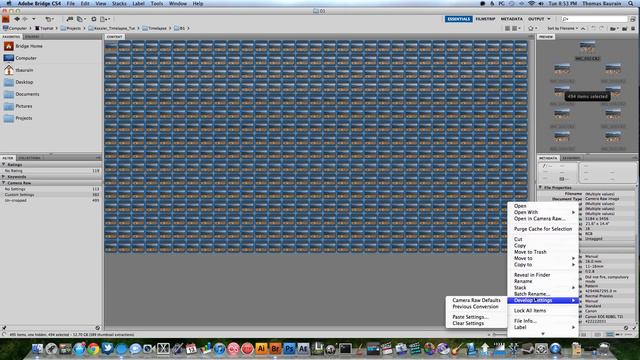The width and height of the screenshot is (640, 360).
Task: Click the TopHat breadcrumb
Action: pyautogui.click(x=44, y=29)
